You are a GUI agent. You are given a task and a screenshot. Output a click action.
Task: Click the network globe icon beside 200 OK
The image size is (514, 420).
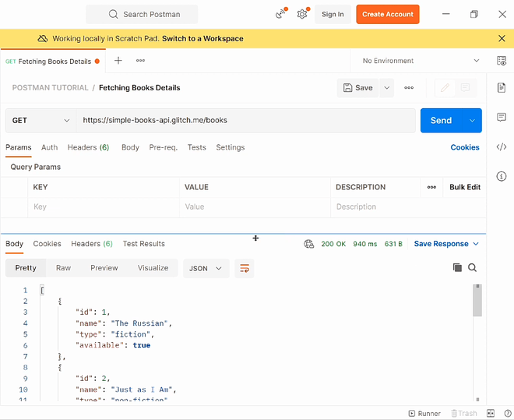click(x=309, y=244)
